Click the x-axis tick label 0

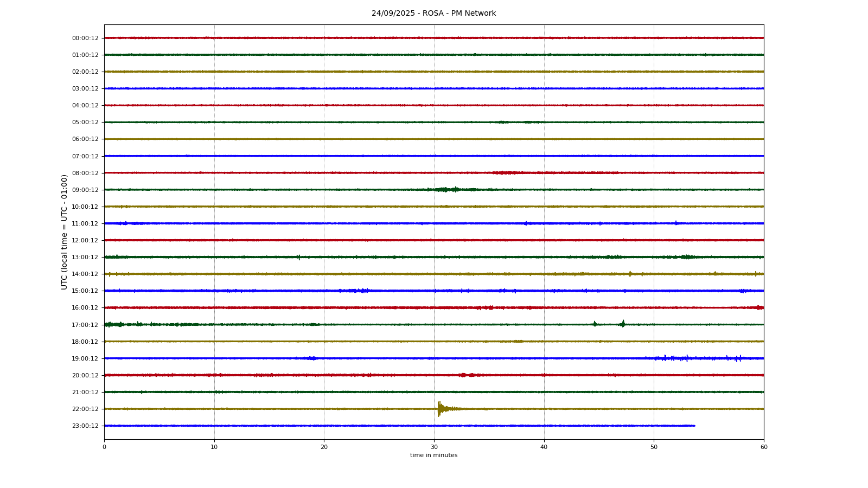[x=105, y=447]
